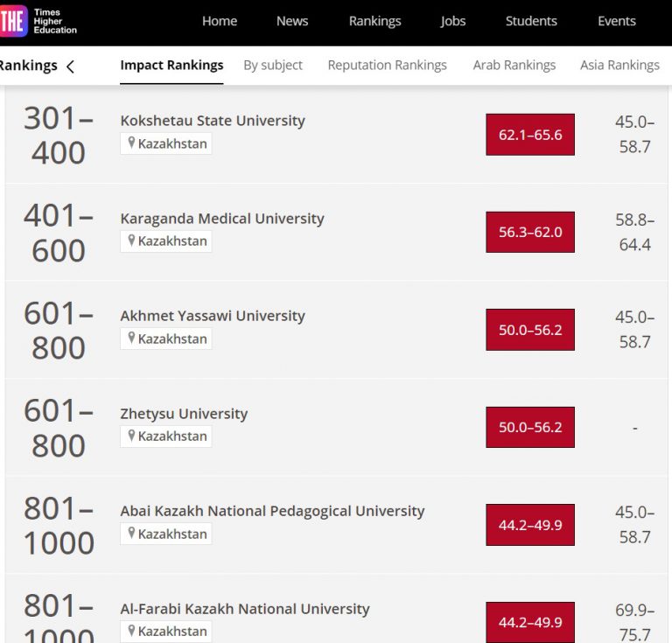This screenshot has width=672, height=643.
Task: Click the red 62.1–65.6 score box
Action: tap(530, 135)
